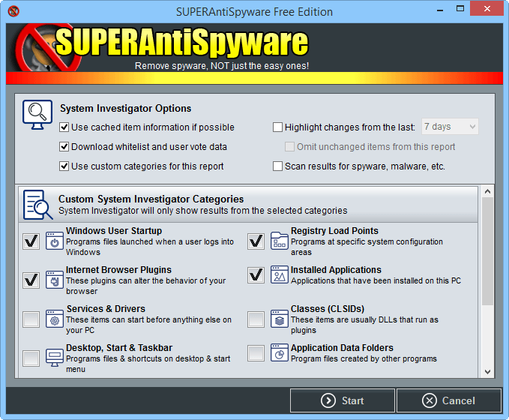Image resolution: width=509 pixels, height=420 pixels.
Task: Click the Internet Browser Plugins icon
Action: 55,280
